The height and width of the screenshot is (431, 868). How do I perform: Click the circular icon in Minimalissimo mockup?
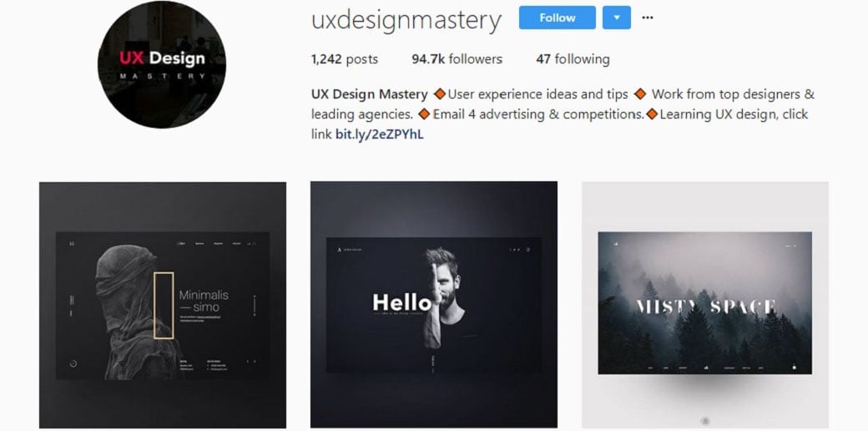tap(73, 363)
